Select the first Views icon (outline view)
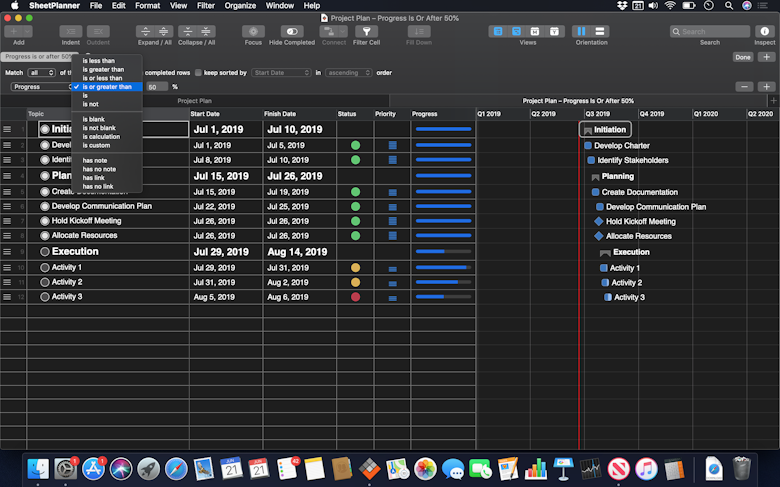Image resolution: width=780 pixels, height=487 pixels. (498, 31)
